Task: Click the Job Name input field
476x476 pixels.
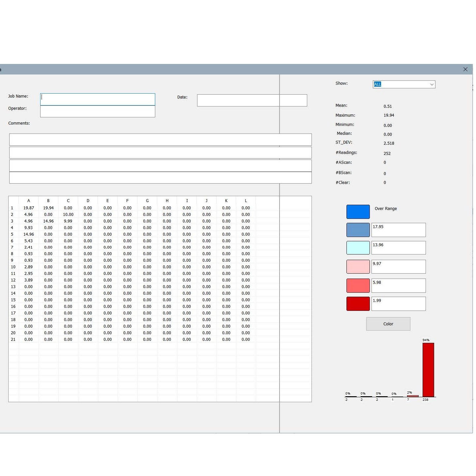Action: coord(98,99)
